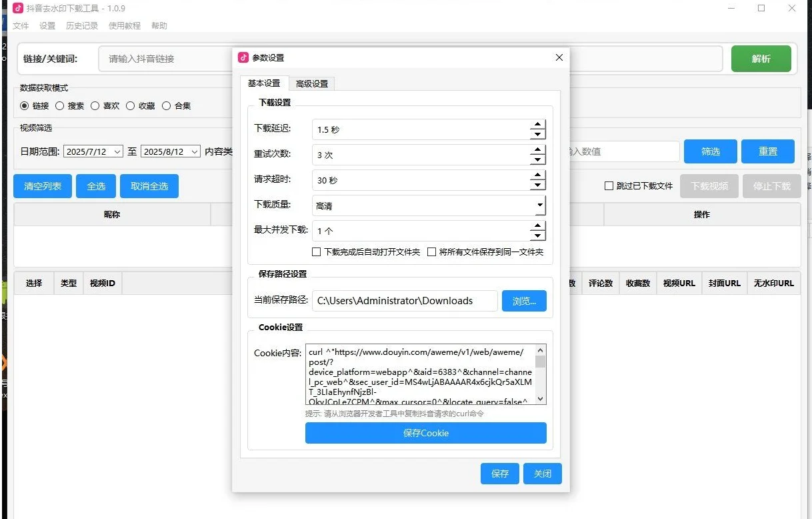Open the 帮助 menu

click(159, 26)
